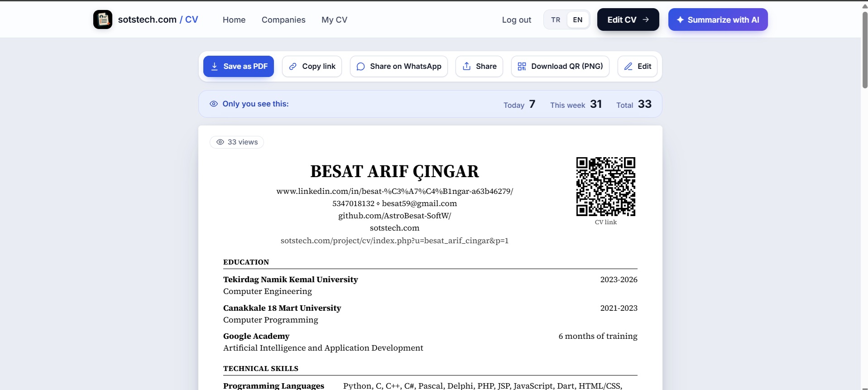Open the github.com/AstroBesat-SoftW/ link

395,216
